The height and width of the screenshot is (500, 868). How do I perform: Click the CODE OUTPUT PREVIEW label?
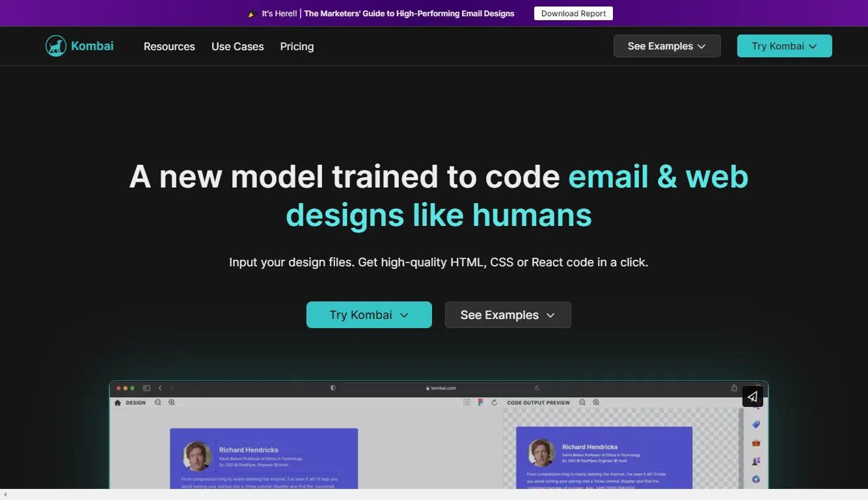point(538,402)
